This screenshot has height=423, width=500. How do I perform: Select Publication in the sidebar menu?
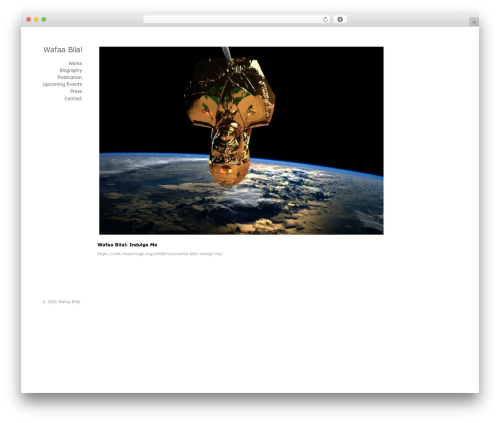pos(70,77)
